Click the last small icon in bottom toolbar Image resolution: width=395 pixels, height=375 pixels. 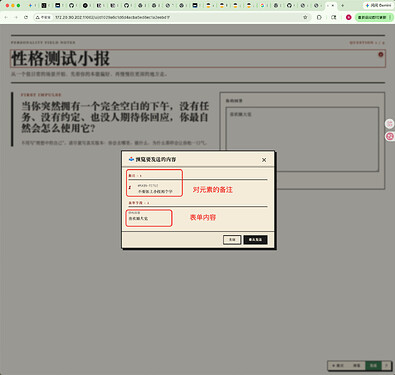coord(386,366)
